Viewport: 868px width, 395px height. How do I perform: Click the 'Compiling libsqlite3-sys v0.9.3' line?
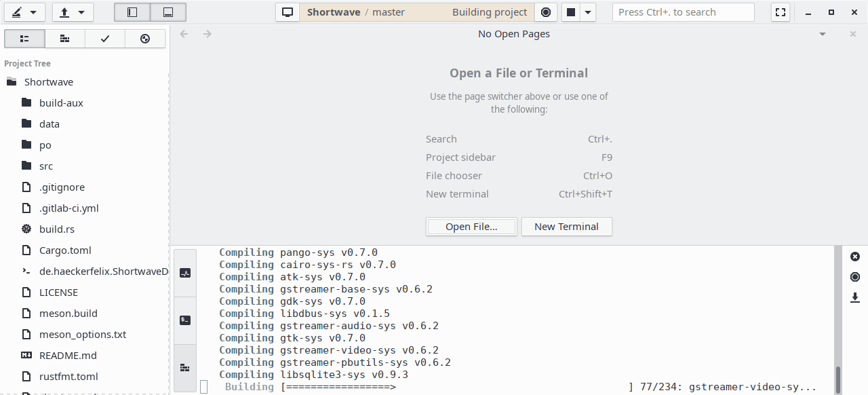[x=313, y=375]
